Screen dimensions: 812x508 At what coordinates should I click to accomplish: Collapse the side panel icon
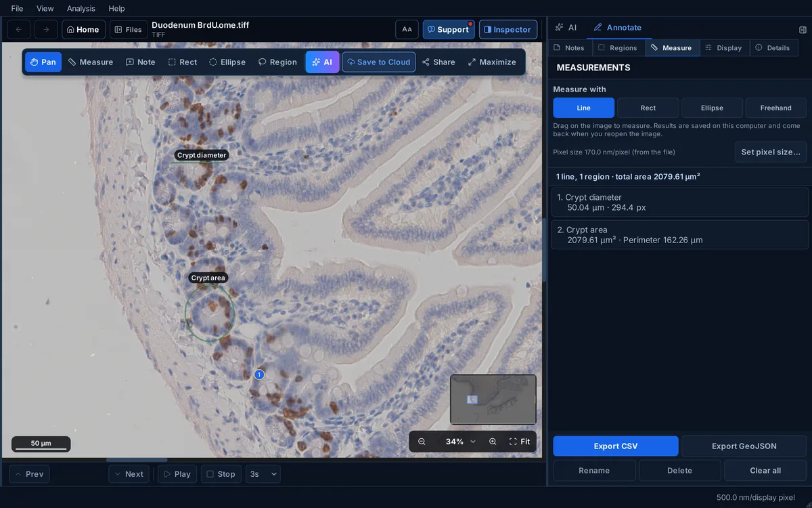coord(803,30)
